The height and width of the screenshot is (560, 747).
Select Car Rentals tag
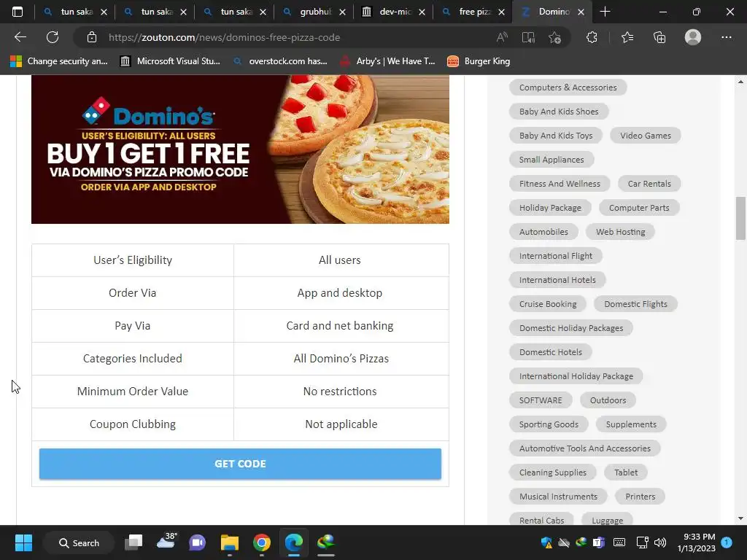click(x=649, y=184)
